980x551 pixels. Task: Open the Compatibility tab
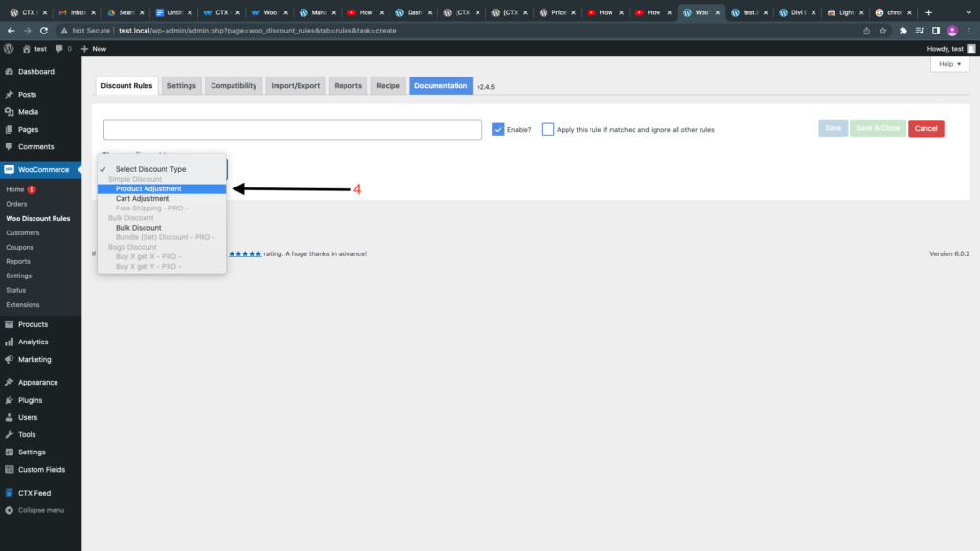(x=234, y=85)
